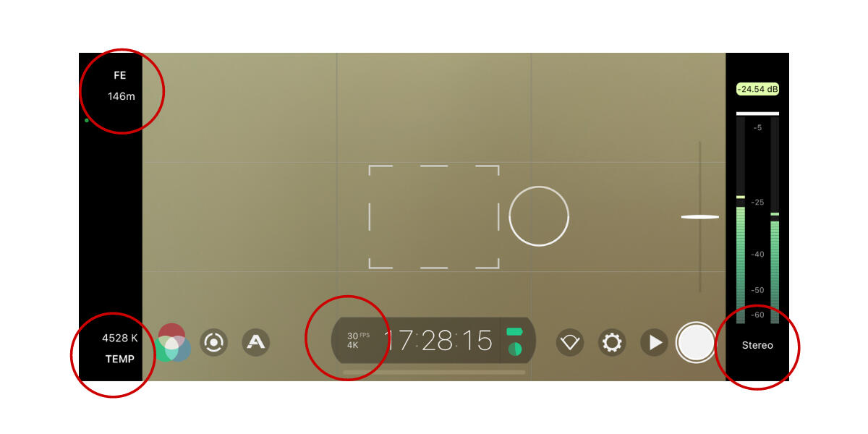Tap the 17:28:15 timecode display
The height and width of the screenshot is (434, 868).
pyautogui.click(x=438, y=340)
